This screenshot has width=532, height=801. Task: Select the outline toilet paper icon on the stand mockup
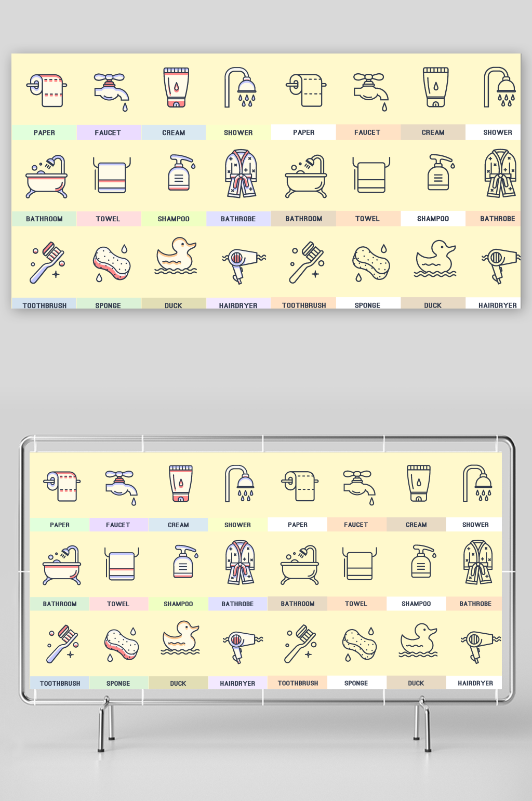(300, 486)
